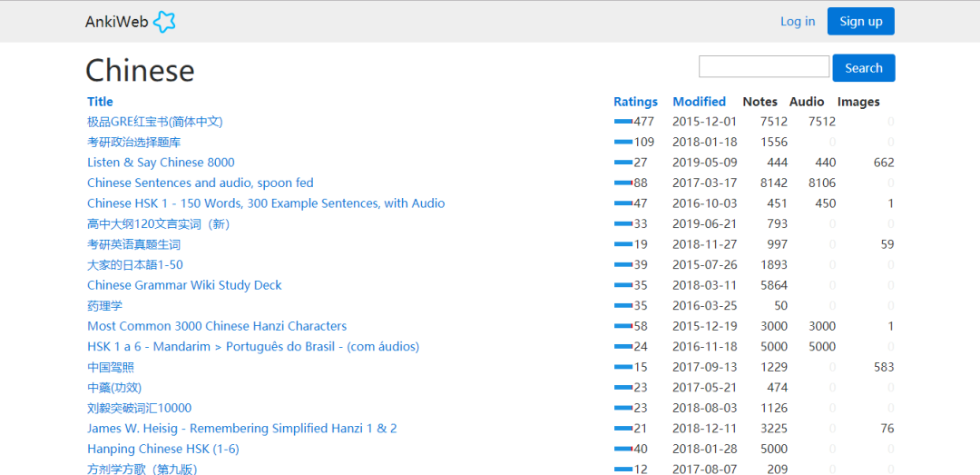Viewport: 980px width, 475px height.
Task: Open the 考研政治选择题库 deck
Action: tap(133, 142)
